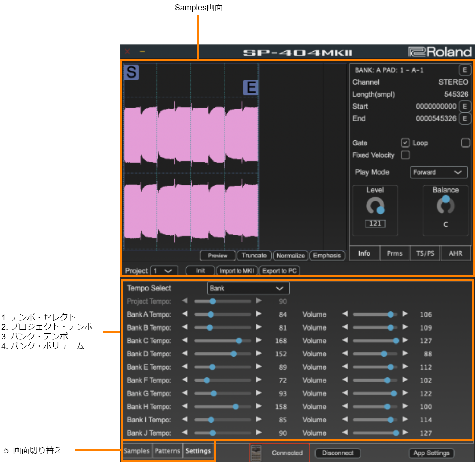
Task: Click the Bank H Tempo slider
Action: click(x=222, y=407)
